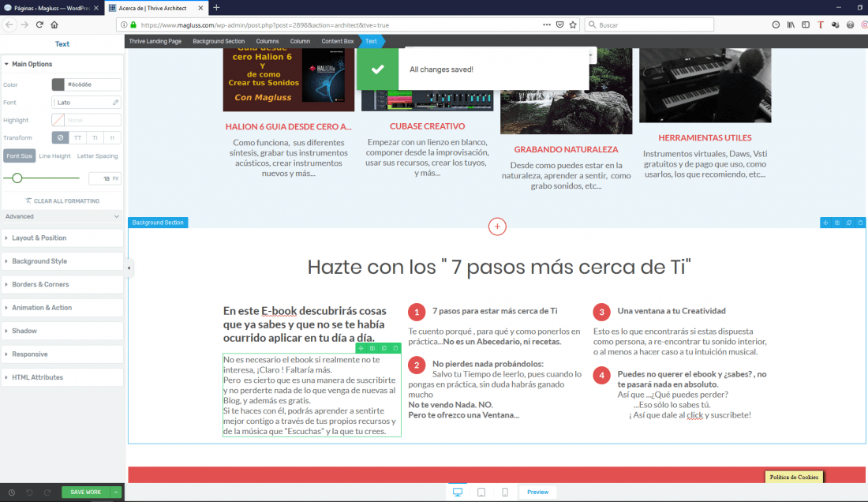
Task: Select Content Box breadcrumb
Action: [x=338, y=42]
